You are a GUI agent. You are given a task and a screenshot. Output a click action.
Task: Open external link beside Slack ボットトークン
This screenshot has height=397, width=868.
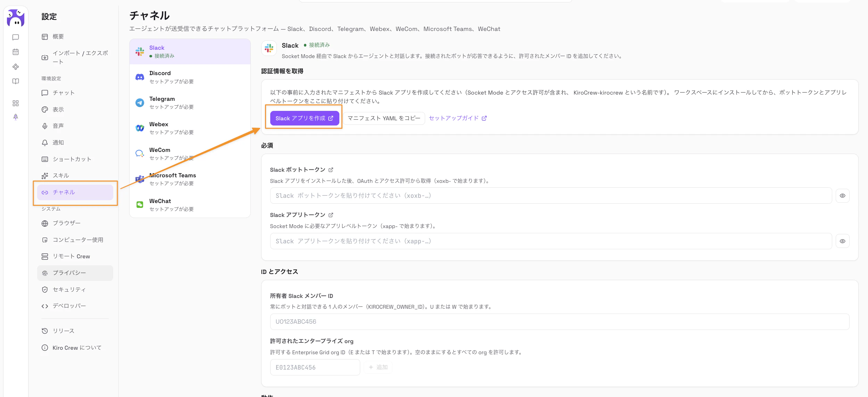tap(331, 170)
